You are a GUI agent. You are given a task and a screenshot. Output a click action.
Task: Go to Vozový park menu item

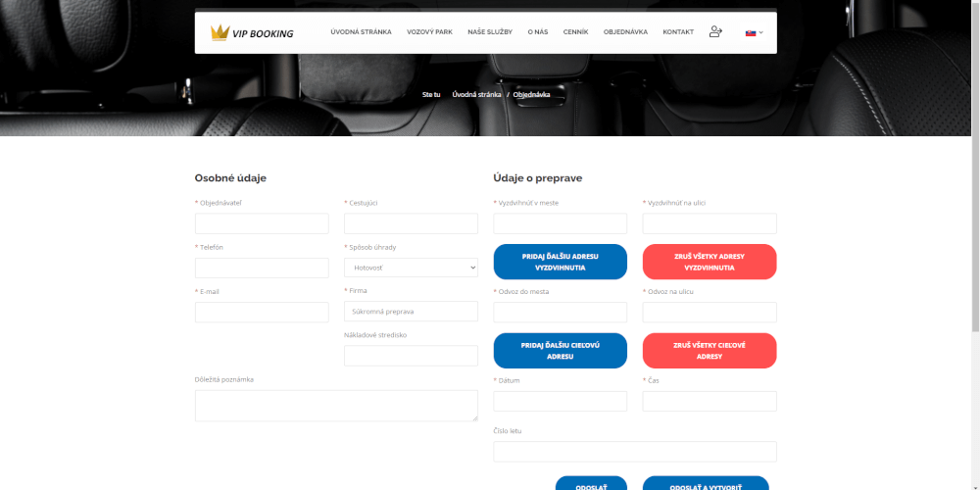(429, 32)
